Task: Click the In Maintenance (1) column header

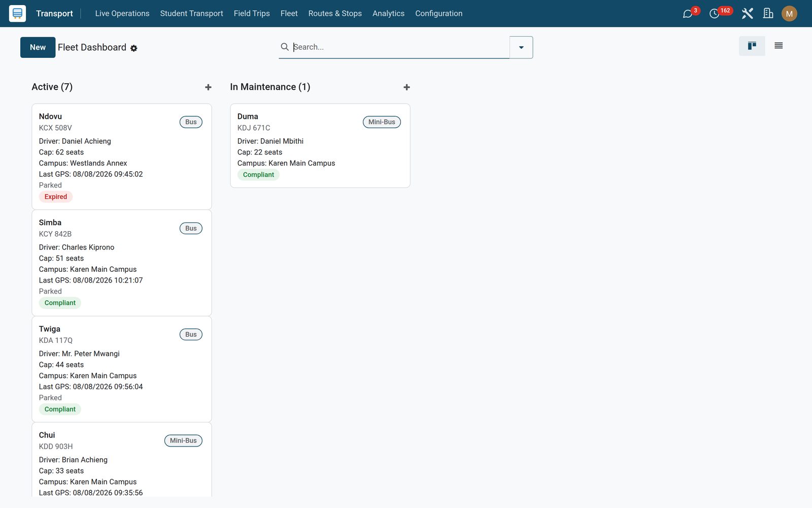Action: (270, 87)
